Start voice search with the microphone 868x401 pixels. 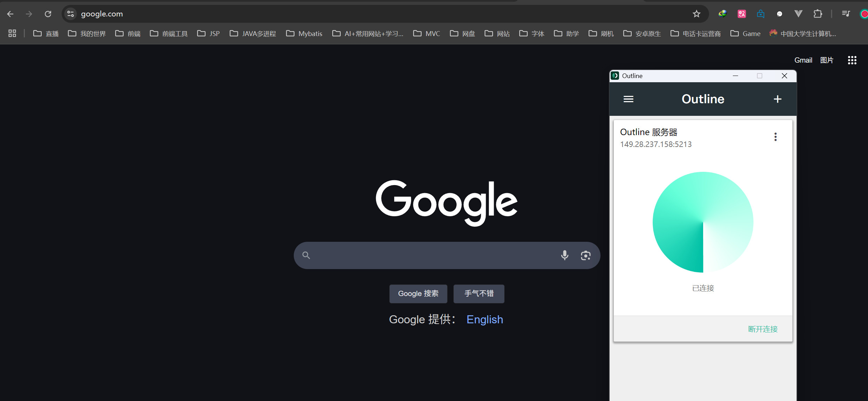[x=564, y=255]
